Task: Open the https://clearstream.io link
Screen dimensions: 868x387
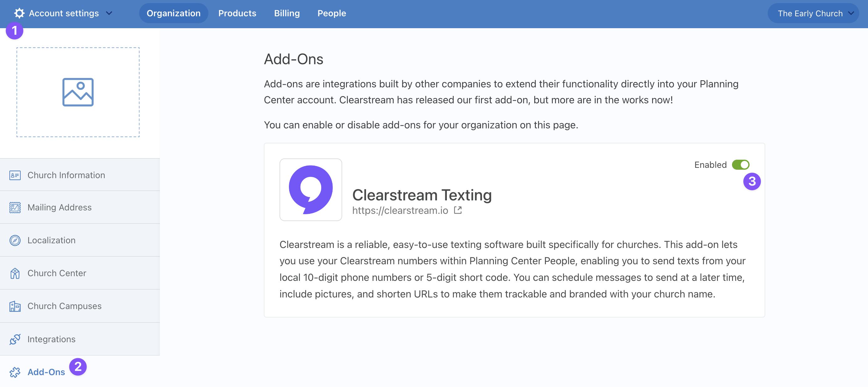Action: coord(400,210)
